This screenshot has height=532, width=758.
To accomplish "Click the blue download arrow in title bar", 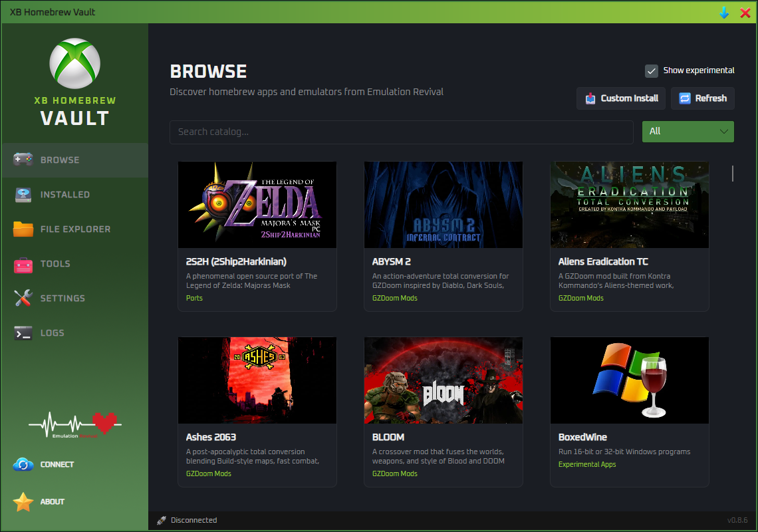I will (724, 13).
